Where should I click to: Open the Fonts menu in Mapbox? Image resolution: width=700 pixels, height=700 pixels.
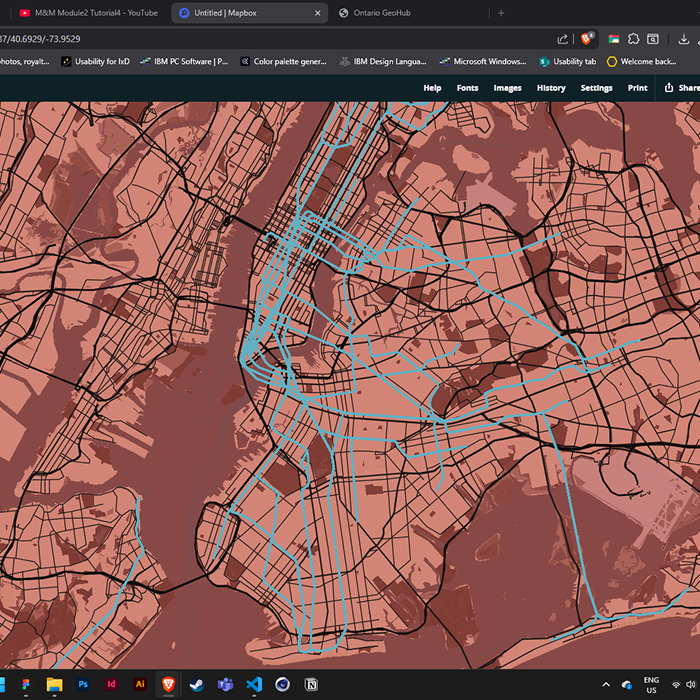(467, 88)
